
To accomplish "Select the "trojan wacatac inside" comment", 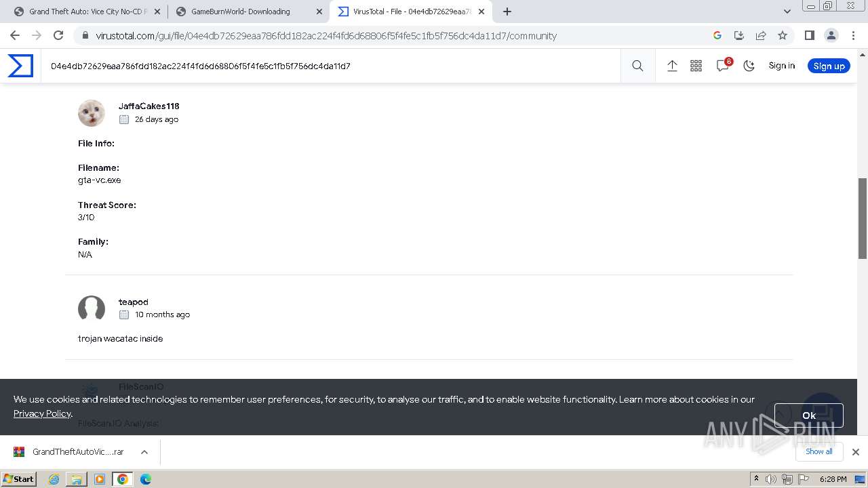I will click(121, 338).
